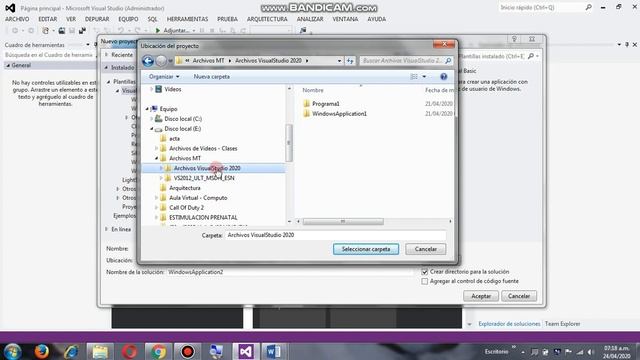The height and width of the screenshot is (360, 640).
Task: Open Google Chrome from the taskbar
Action: click(158, 351)
